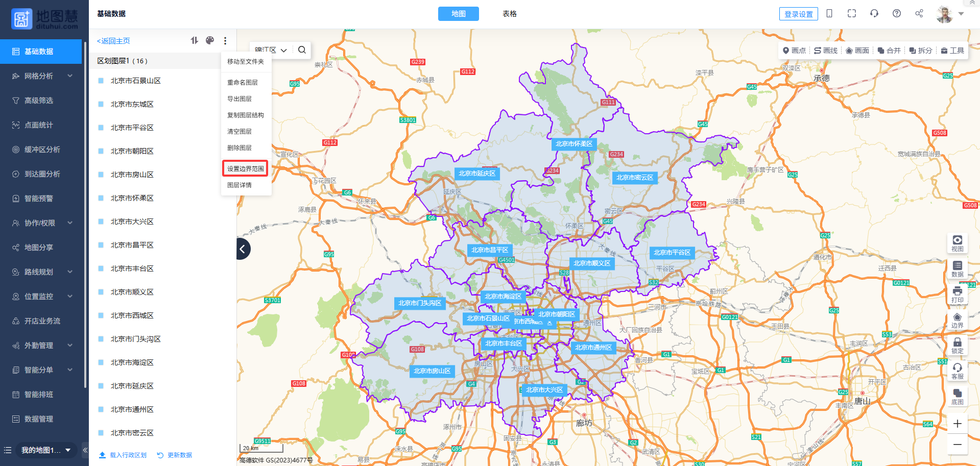Select 设置边界范围 from context menu
Screen dimensions: 980x466
[246, 168]
